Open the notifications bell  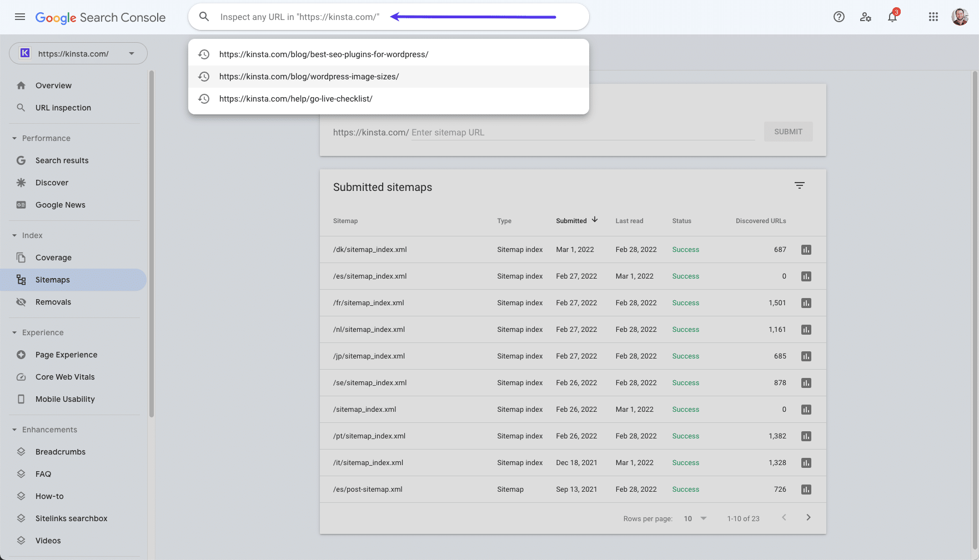[x=892, y=17]
